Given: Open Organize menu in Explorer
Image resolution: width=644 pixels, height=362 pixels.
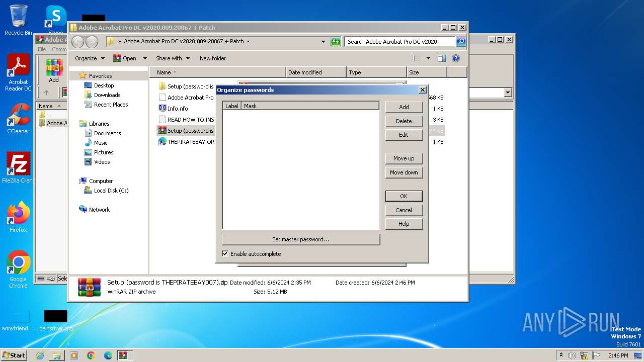Looking at the screenshot, I should click(90, 58).
